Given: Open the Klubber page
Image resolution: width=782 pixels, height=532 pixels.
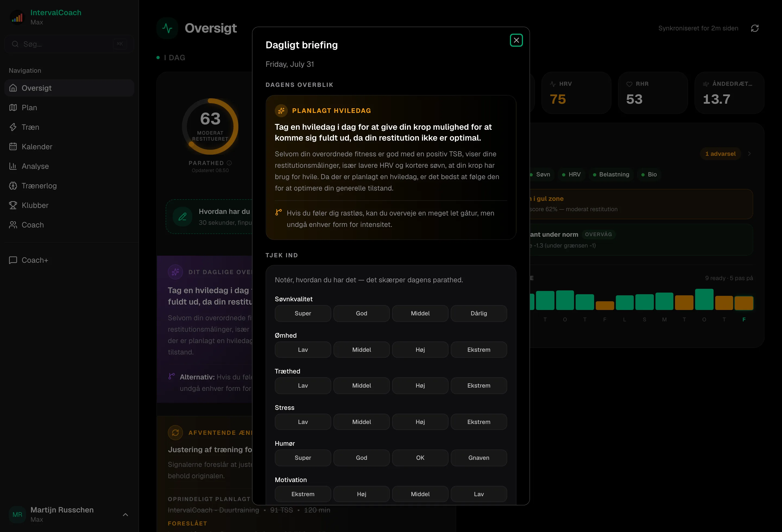Looking at the screenshot, I should (x=69, y=205).
